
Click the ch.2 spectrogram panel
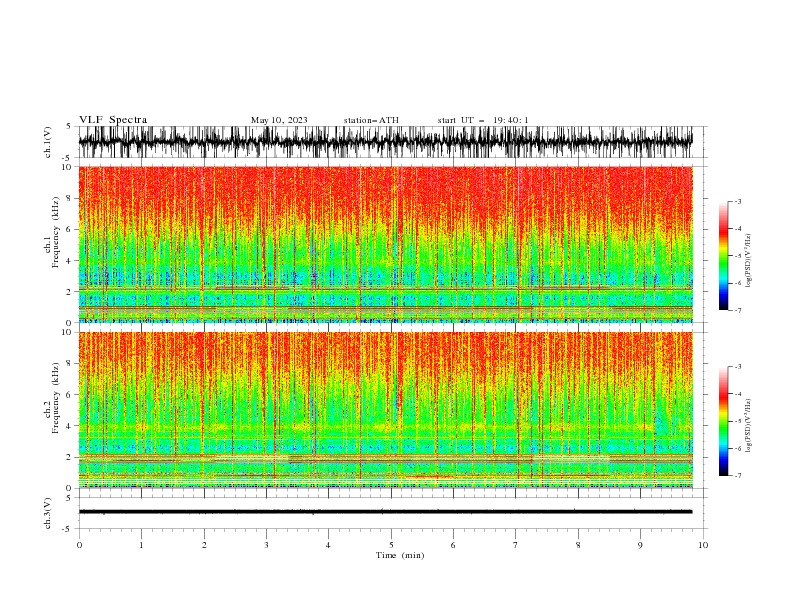click(385, 410)
